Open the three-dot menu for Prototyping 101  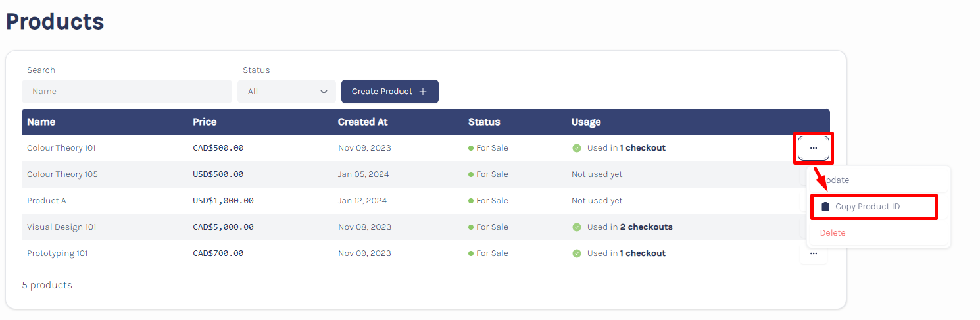click(x=813, y=253)
